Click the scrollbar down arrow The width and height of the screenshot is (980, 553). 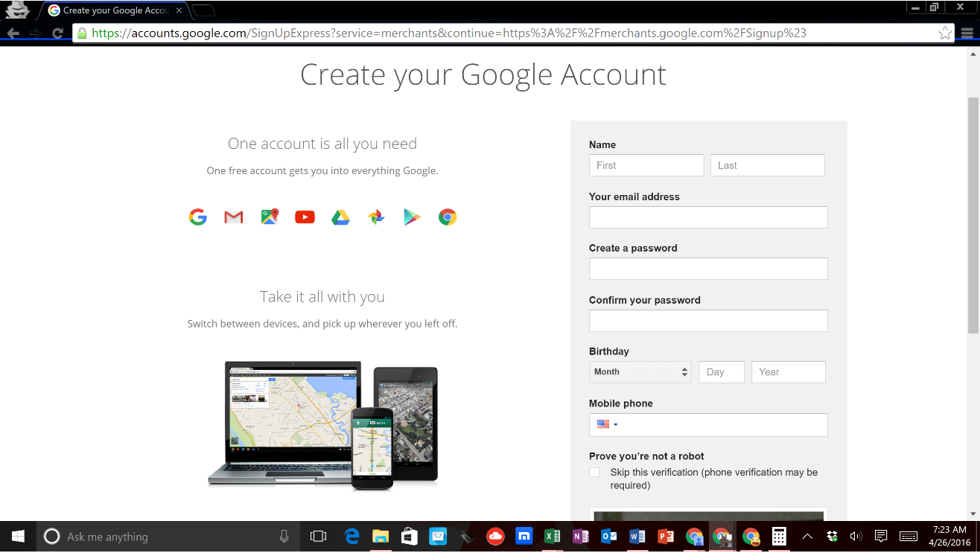tap(973, 514)
